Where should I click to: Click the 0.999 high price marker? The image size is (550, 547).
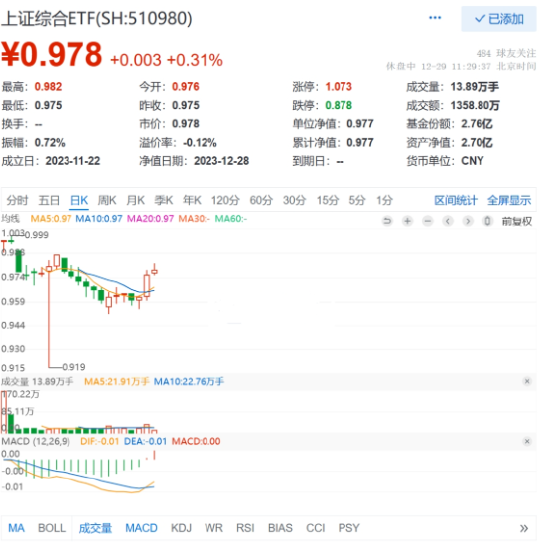(x=36, y=235)
